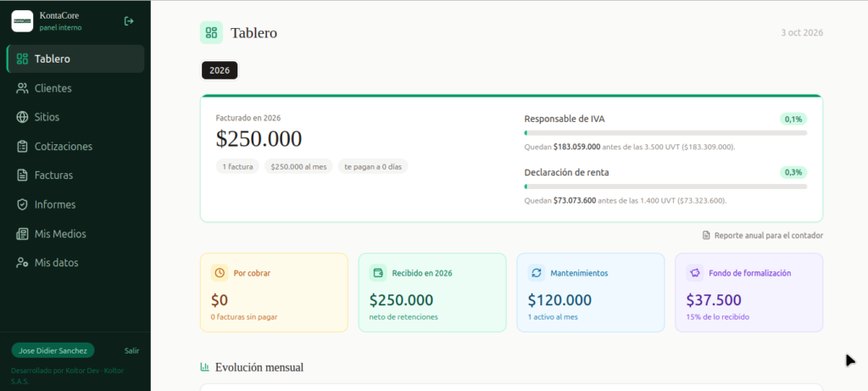Click the clock icon on Por cobrar card

[220, 273]
